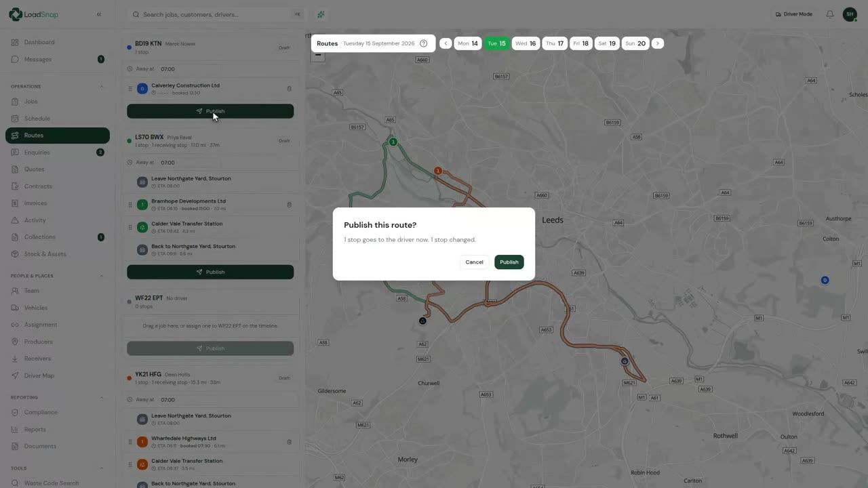Go to the previous week arrow
Screen dimensions: 868x488
coord(446,43)
